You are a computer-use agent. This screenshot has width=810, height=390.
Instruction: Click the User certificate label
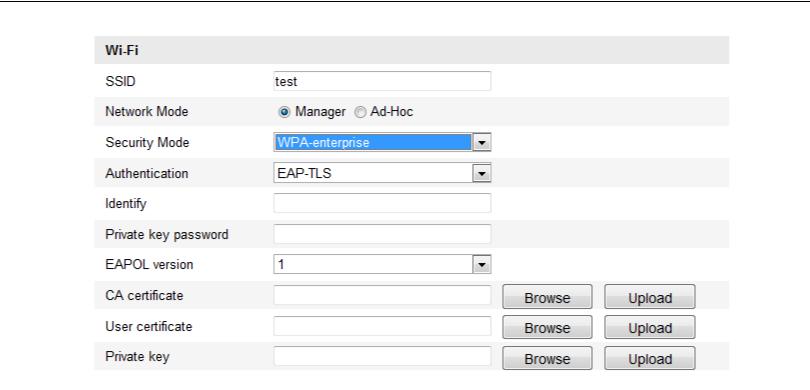(149, 326)
